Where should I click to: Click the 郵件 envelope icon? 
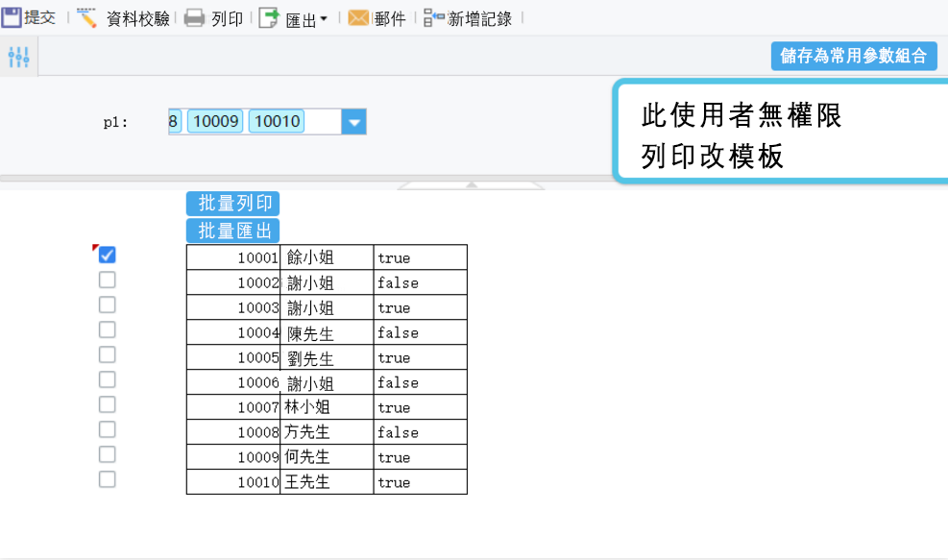[358, 18]
